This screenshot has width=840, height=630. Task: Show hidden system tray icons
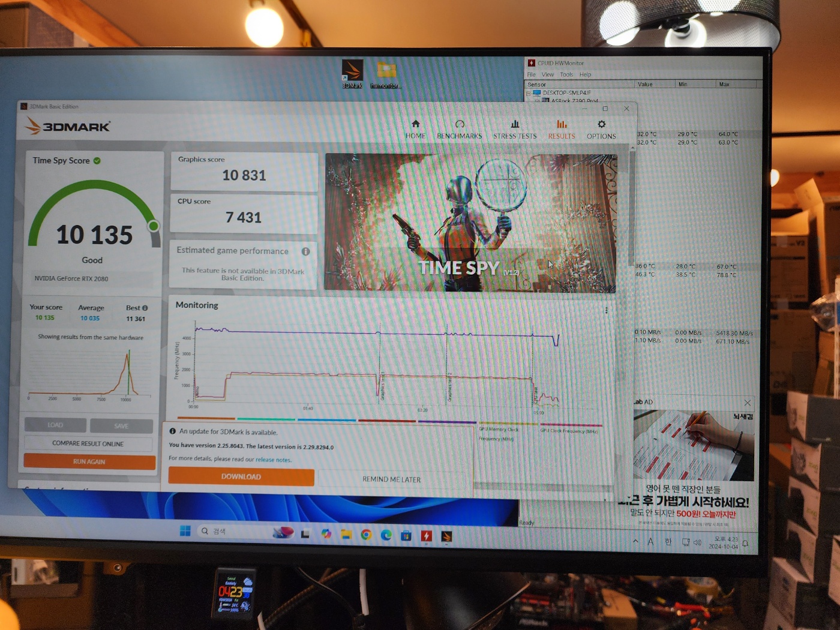[x=635, y=541]
